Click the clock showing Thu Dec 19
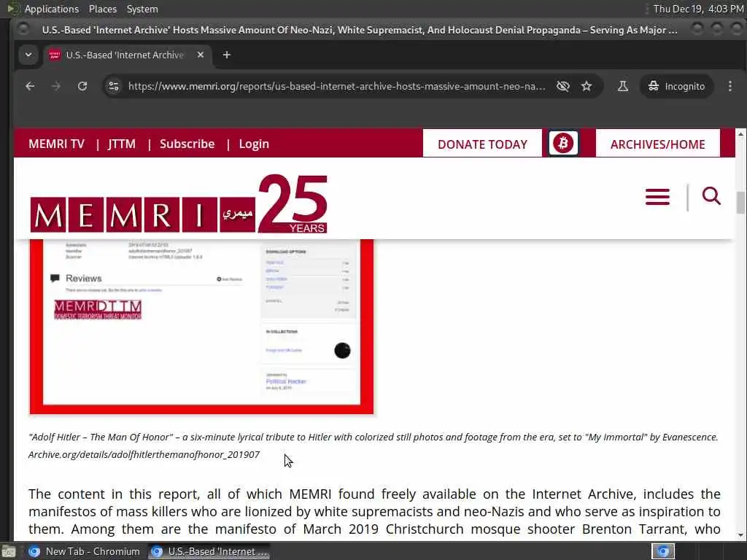Screen dimensions: 747x560 coord(698,9)
